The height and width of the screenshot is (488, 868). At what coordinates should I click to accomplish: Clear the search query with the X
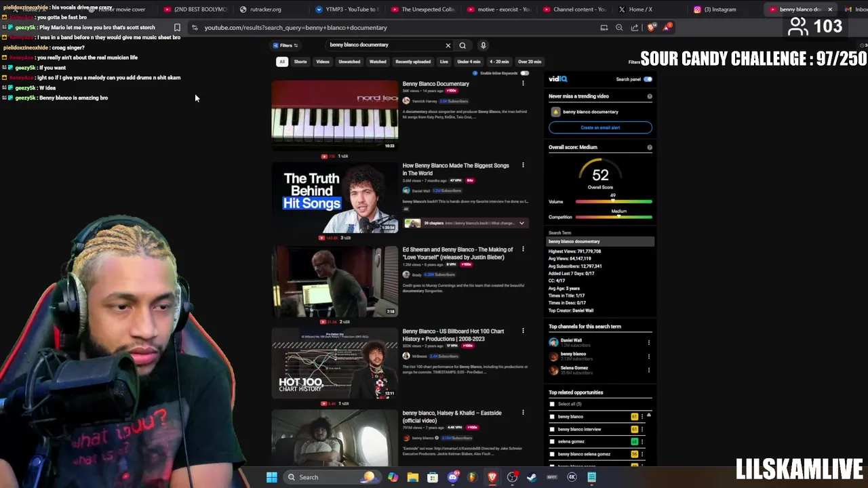click(448, 45)
